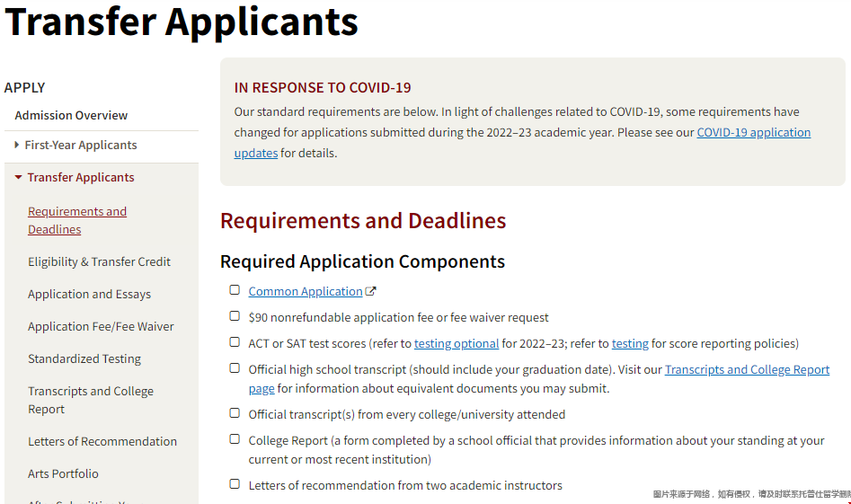Open the Transcripts and College Report page link
This screenshot has width=851, height=504.
[x=747, y=370]
